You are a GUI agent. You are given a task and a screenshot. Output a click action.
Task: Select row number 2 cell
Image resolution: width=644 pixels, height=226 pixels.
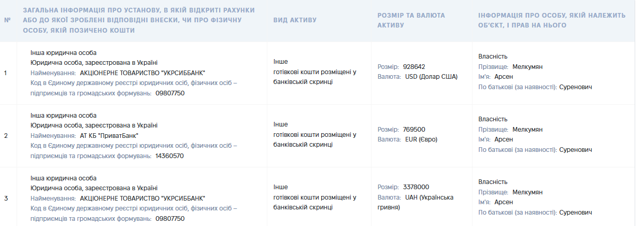[x=6, y=136]
